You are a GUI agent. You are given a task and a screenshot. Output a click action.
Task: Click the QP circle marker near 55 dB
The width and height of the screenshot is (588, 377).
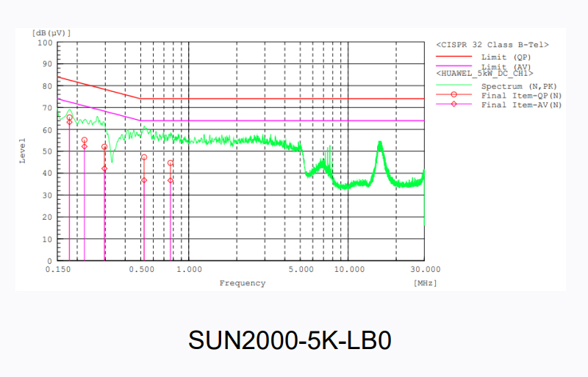pos(85,140)
